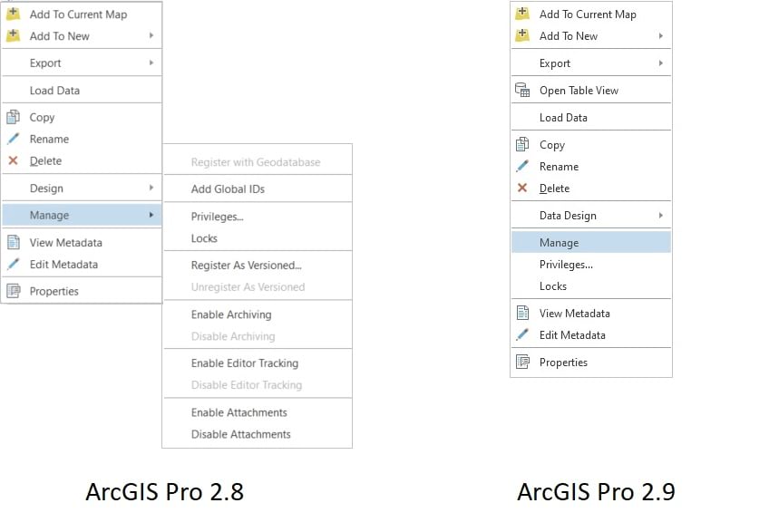Screen dimensions: 769x532
Task: Click Load Data in the 2.9 menu
Action: (x=563, y=117)
